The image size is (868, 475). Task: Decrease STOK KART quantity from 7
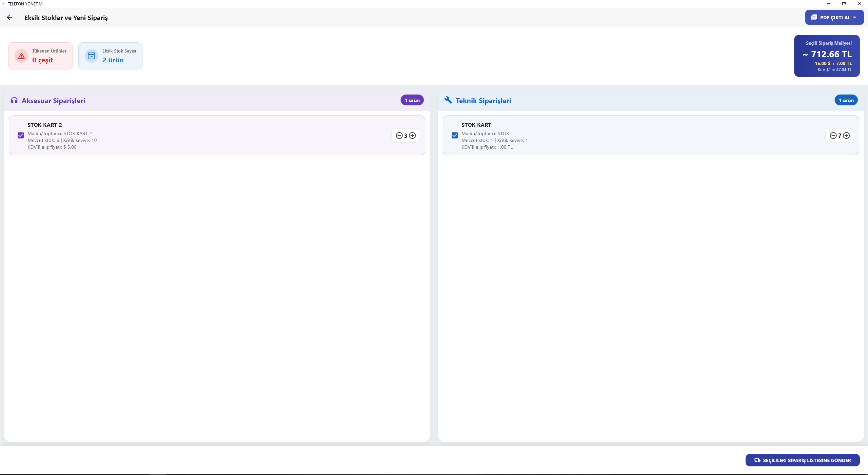point(833,136)
